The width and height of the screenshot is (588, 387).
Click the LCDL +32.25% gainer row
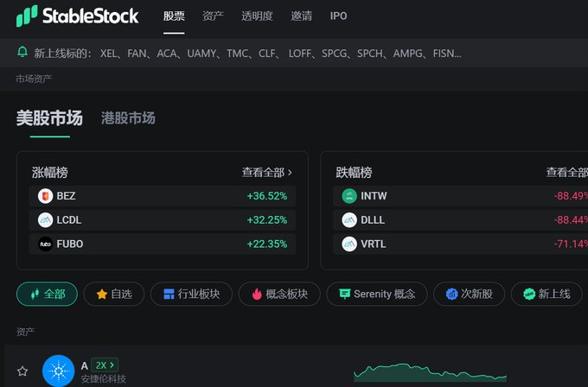click(163, 220)
